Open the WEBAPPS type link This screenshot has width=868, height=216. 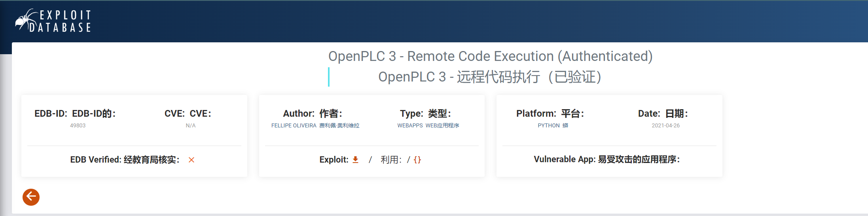pyautogui.click(x=410, y=125)
